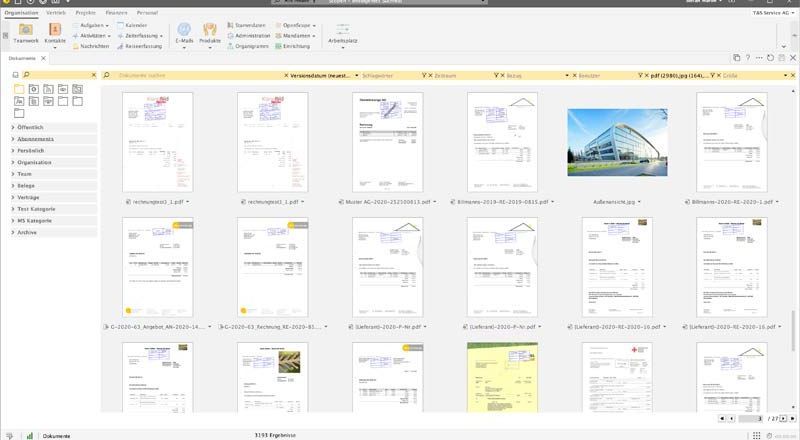Screen dimensions: 800x440
Task: Open the Arbeitsplatz settings icon
Action: point(341,30)
